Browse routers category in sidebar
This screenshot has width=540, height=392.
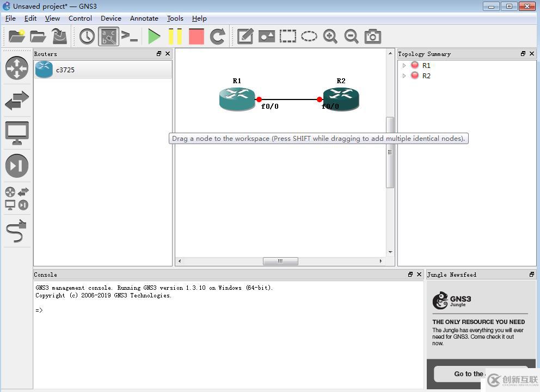[16, 68]
